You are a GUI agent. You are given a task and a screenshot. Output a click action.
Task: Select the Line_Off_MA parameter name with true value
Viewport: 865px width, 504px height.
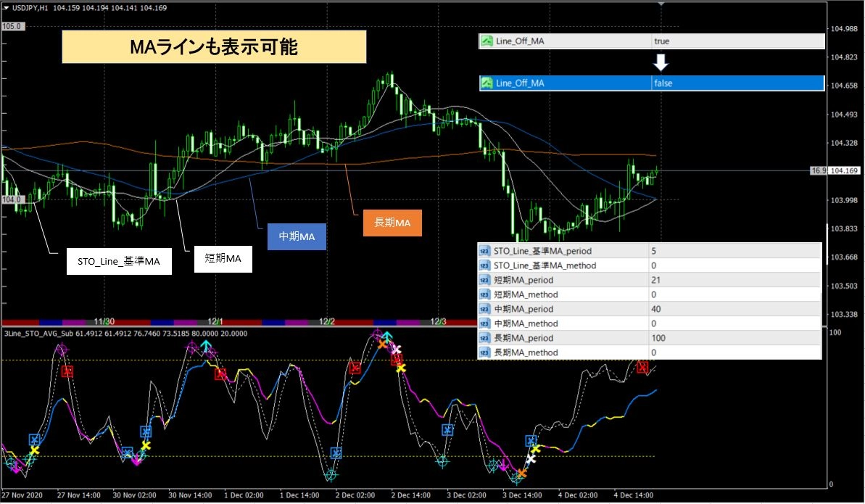(x=520, y=41)
